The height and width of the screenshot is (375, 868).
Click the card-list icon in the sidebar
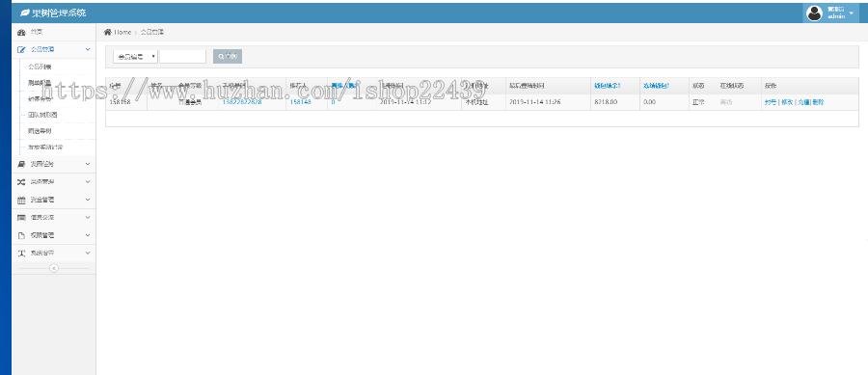[21, 217]
